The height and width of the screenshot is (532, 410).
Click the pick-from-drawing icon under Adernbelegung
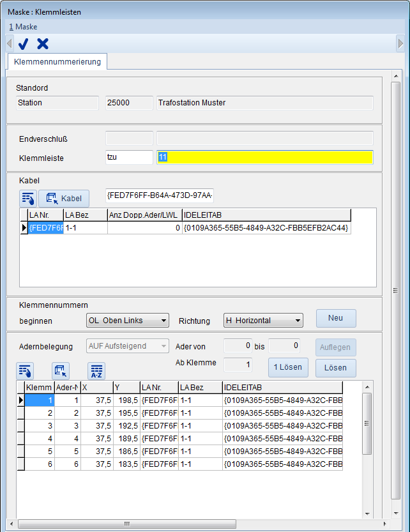[x=61, y=371]
